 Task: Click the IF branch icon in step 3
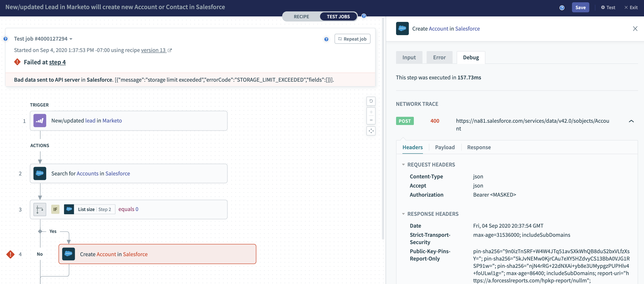[x=40, y=209]
